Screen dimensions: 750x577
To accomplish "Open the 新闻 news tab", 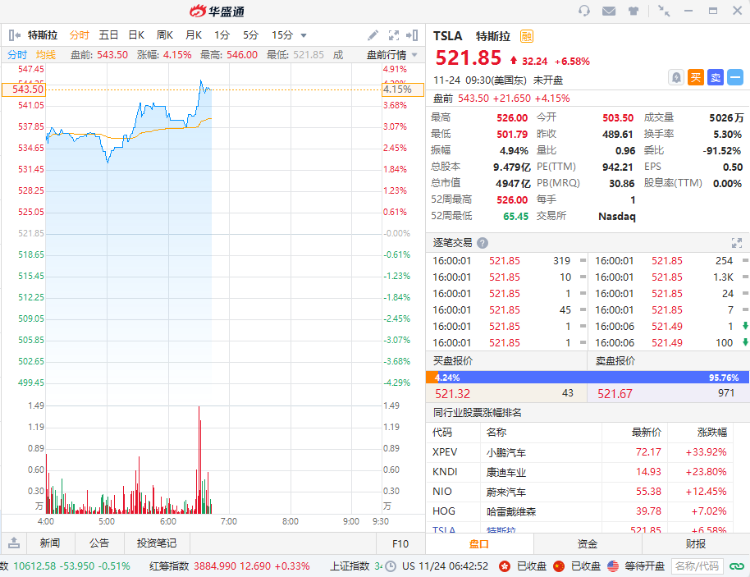I will pyautogui.click(x=50, y=543).
